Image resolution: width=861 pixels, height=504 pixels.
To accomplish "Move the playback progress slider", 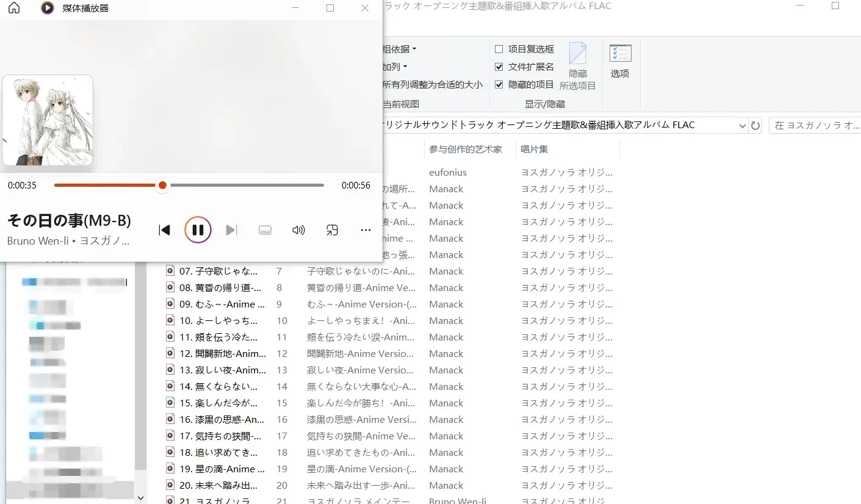I will click(x=162, y=185).
